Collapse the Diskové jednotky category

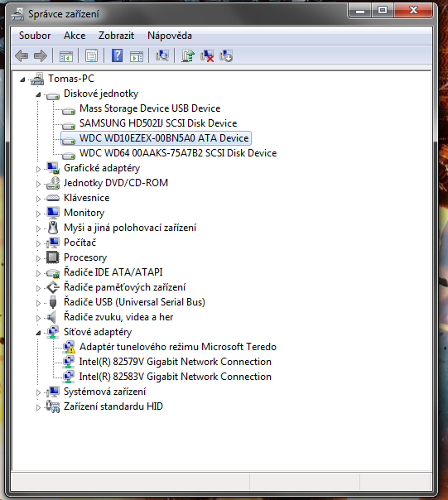38,94
